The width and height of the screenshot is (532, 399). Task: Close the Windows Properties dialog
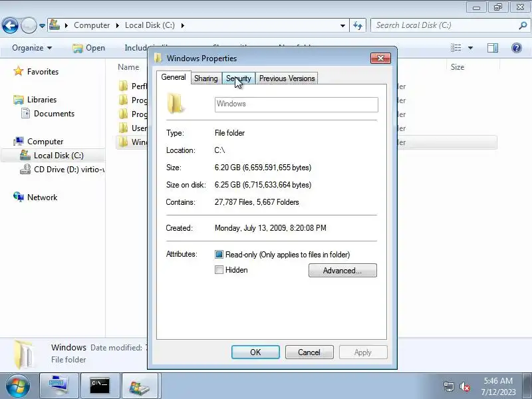[380, 59]
